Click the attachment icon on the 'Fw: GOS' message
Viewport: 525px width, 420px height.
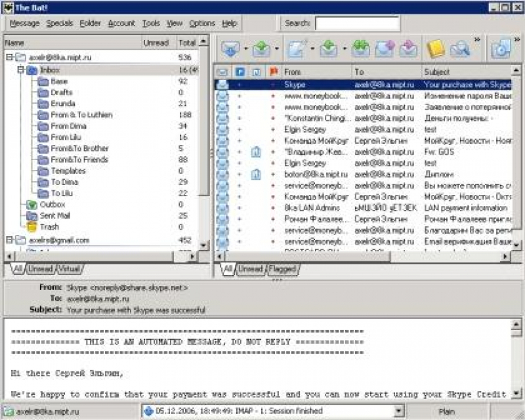tap(256, 152)
